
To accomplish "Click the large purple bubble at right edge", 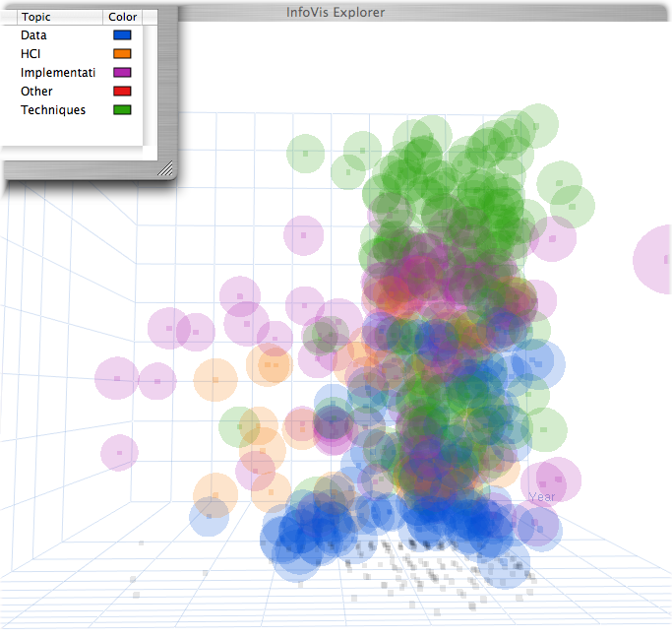I will [x=653, y=260].
